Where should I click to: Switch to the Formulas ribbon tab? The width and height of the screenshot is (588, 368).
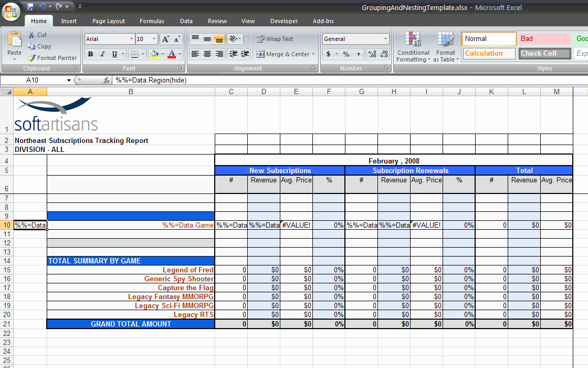click(152, 21)
